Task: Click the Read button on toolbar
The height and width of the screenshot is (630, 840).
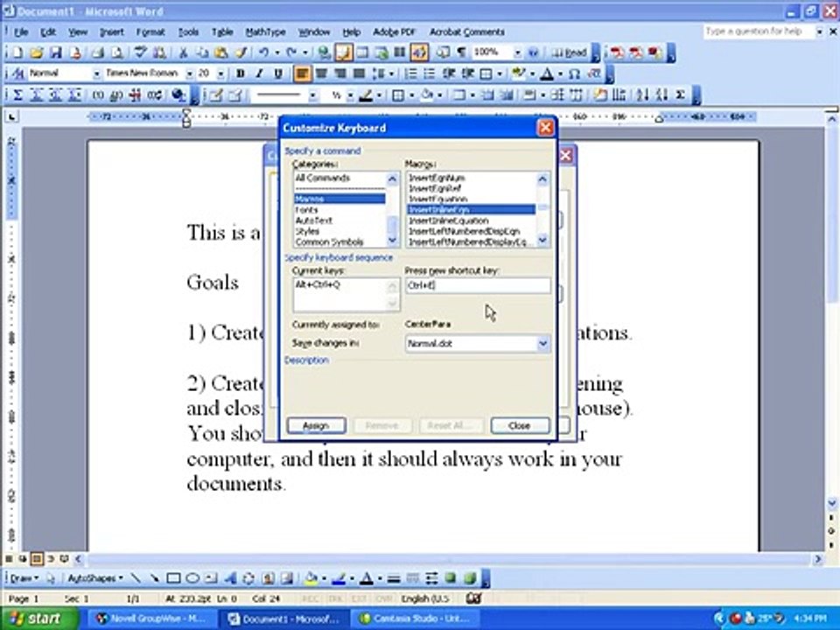Action: [570, 52]
